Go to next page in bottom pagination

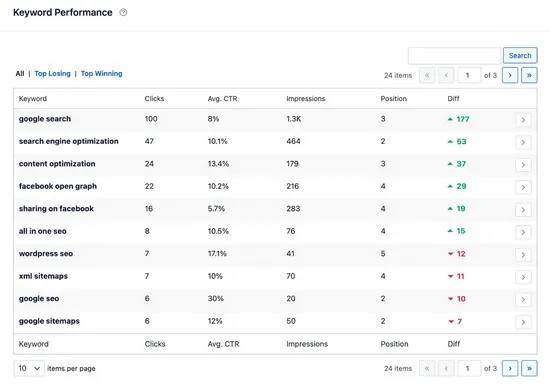pyautogui.click(x=510, y=368)
